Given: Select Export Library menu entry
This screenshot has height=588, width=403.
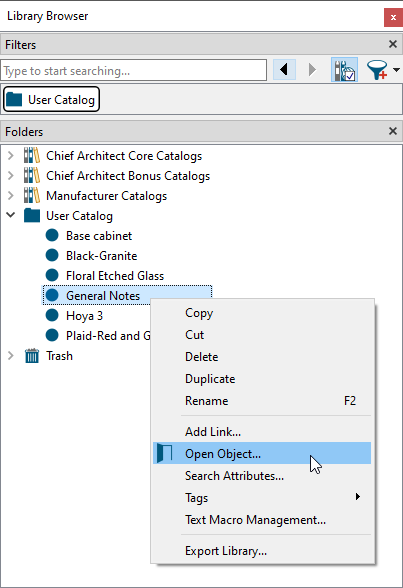Looking at the screenshot, I should click(226, 551).
